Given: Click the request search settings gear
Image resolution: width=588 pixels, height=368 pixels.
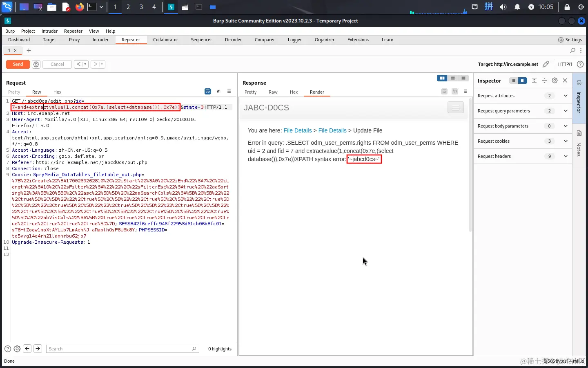Looking at the screenshot, I should 17,349.
